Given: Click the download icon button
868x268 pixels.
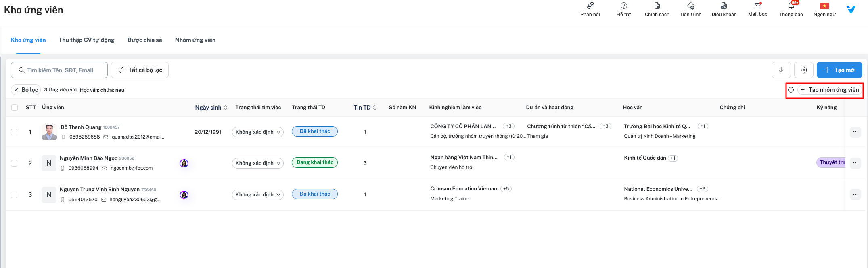Looking at the screenshot, I should tap(781, 70).
